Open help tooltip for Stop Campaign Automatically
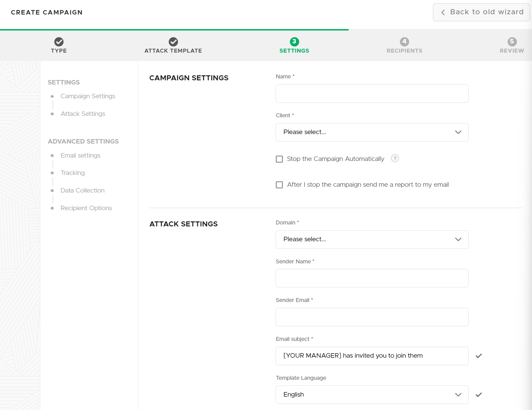 click(395, 158)
